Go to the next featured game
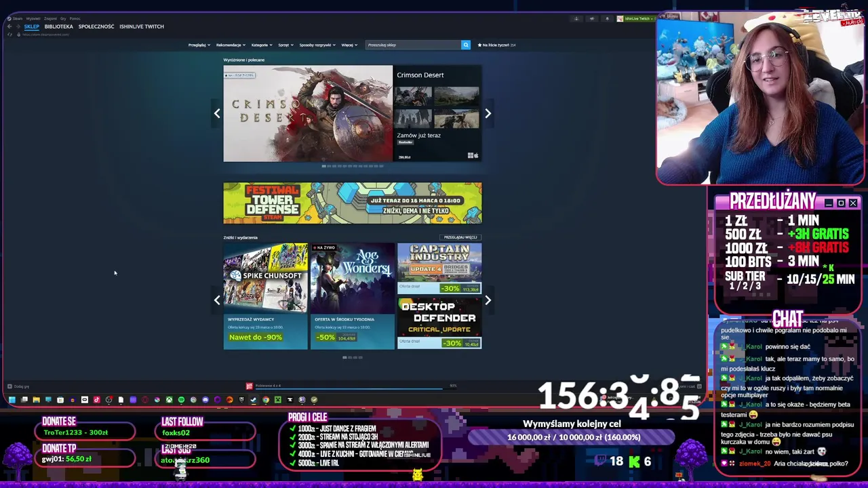This screenshot has width=868, height=488. tap(488, 114)
